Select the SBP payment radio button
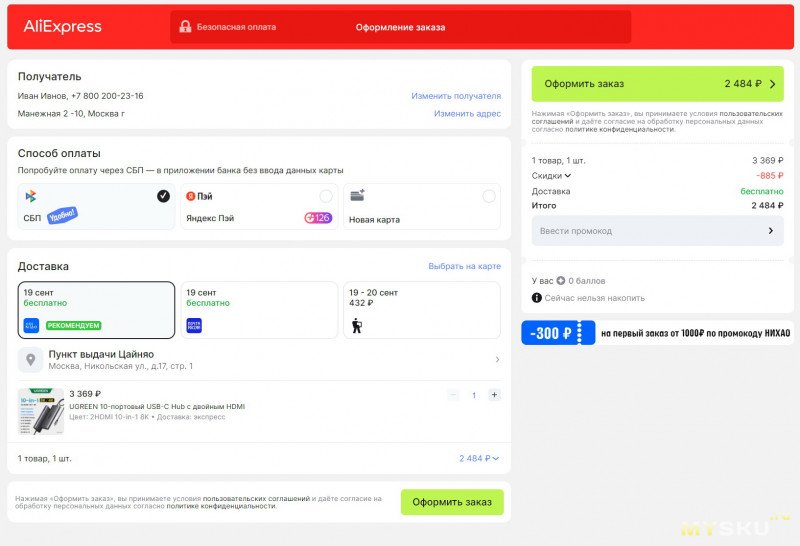800x546 pixels. (x=163, y=196)
